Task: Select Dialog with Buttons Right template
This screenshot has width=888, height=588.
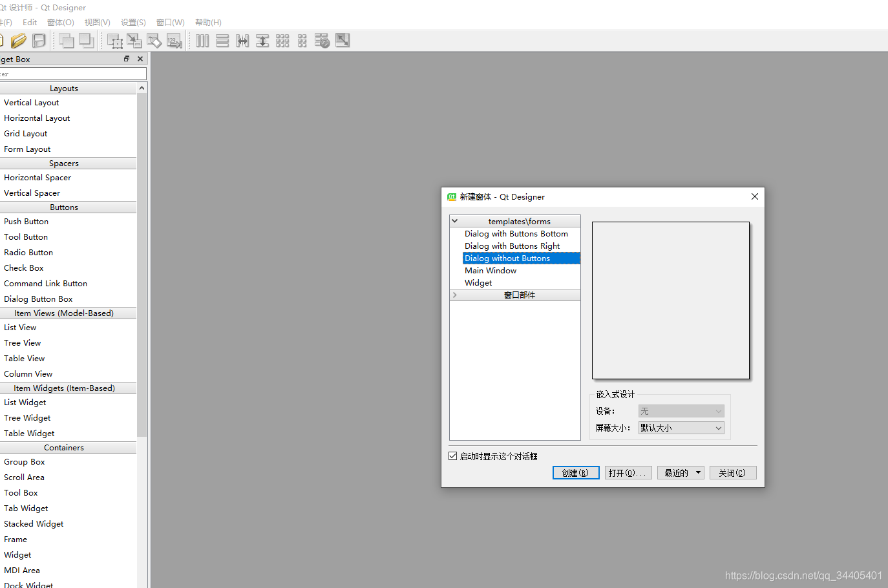Action: coord(513,246)
